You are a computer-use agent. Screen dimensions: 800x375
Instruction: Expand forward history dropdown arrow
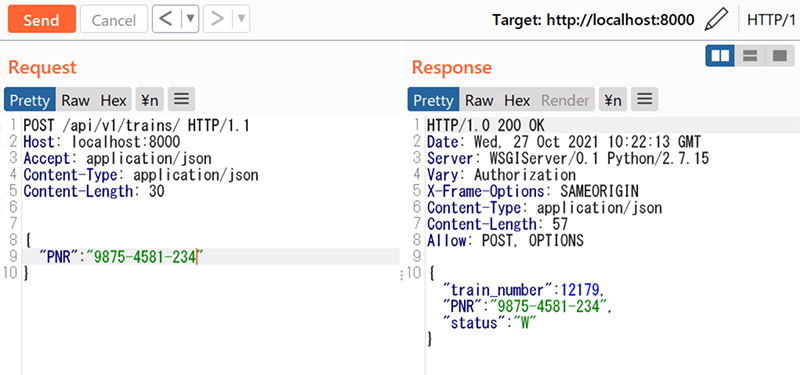(x=241, y=19)
